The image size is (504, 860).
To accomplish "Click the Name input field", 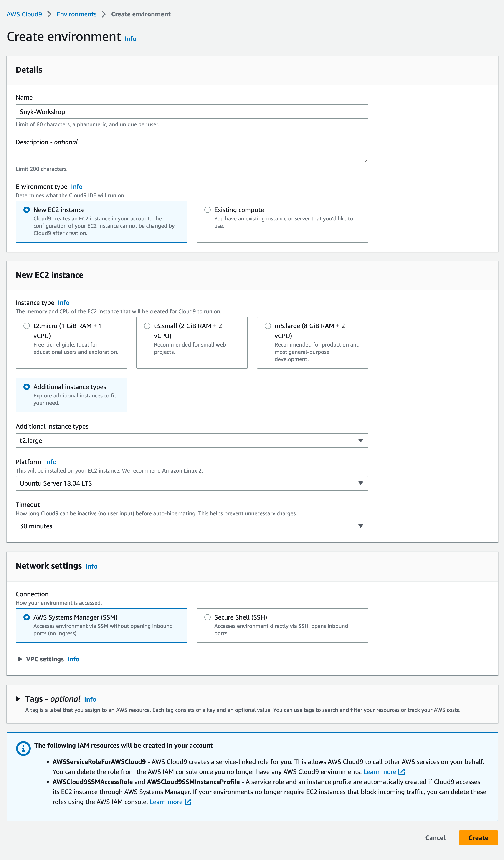I will pyautogui.click(x=192, y=111).
